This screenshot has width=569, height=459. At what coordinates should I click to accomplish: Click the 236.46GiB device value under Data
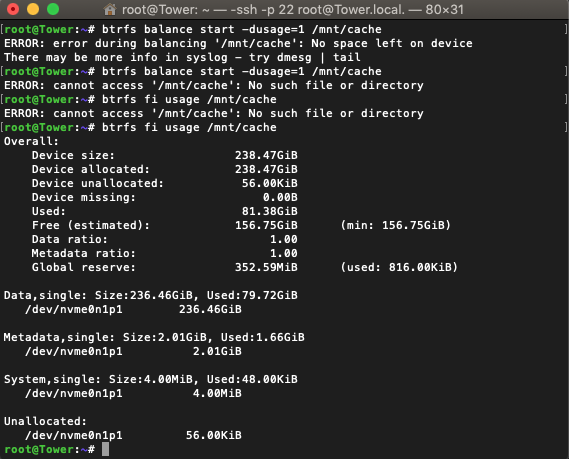(210, 310)
